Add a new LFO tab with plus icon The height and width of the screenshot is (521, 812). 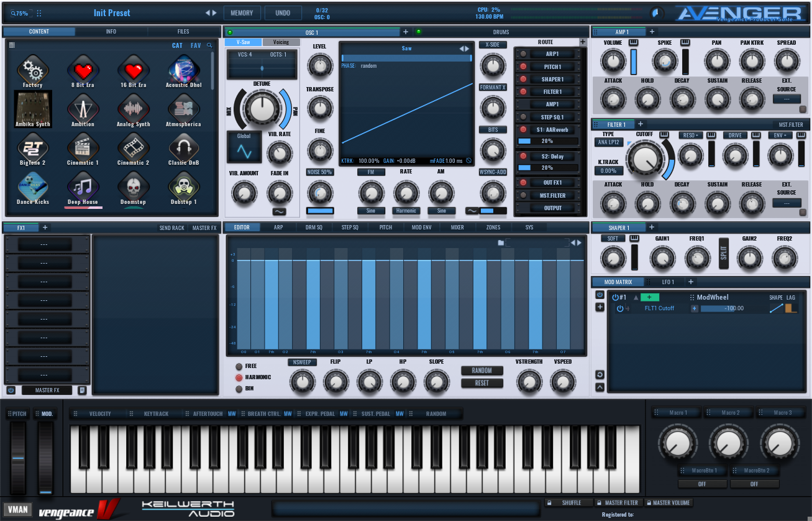(690, 282)
